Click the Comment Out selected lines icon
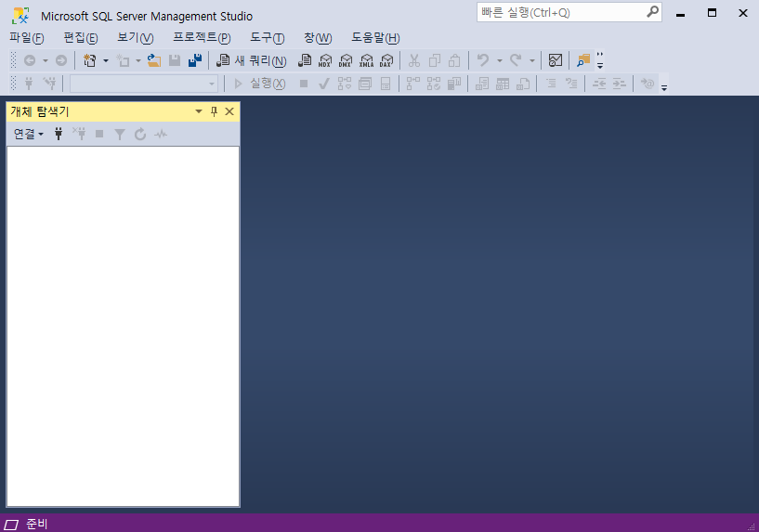Image resolution: width=759 pixels, height=532 pixels. (x=551, y=84)
